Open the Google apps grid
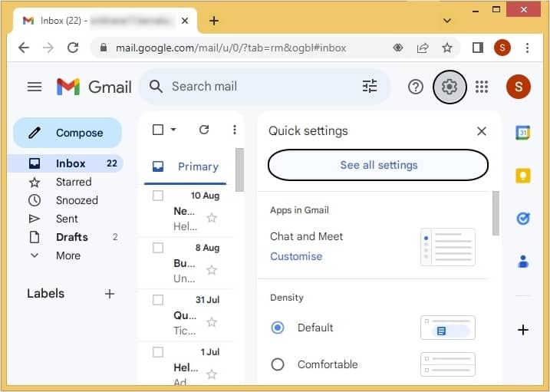 click(x=482, y=87)
